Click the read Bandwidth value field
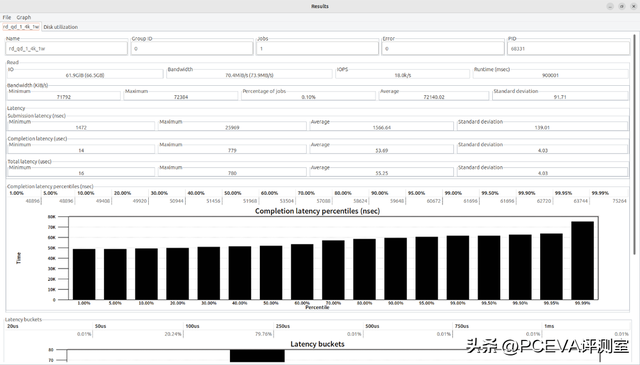Screen dimensions: 640x365 click(x=249, y=75)
